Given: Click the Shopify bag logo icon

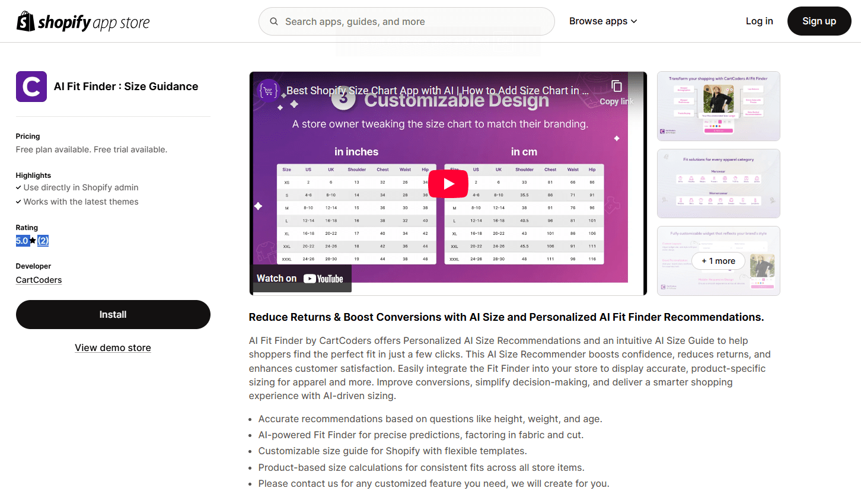Looking at the screenshot, I should tap(25, 21).
